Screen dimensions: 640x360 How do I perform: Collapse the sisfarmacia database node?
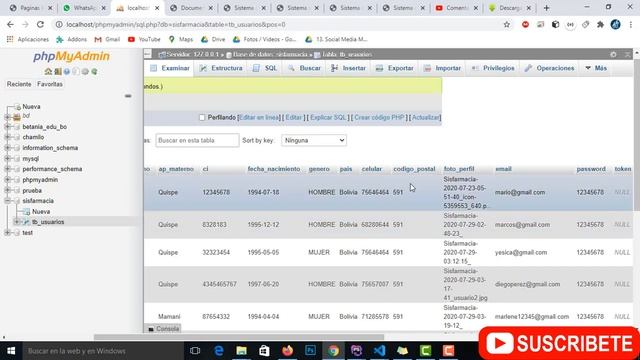[x=7, y=201]
